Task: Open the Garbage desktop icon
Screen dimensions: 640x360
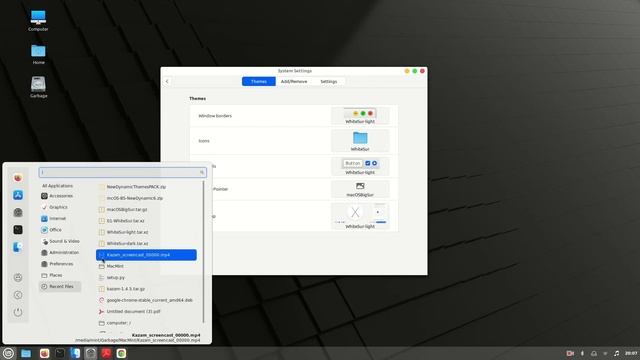Action: click(38, 87)
